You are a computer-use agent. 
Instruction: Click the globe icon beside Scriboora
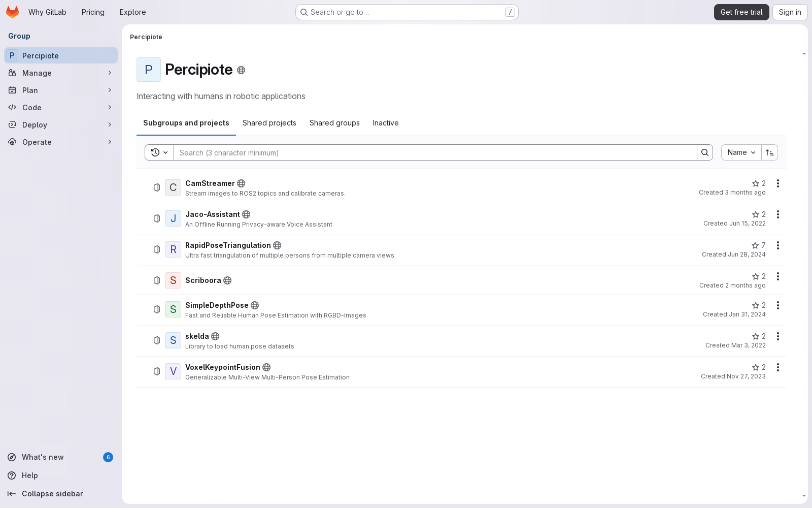[227, 280]
